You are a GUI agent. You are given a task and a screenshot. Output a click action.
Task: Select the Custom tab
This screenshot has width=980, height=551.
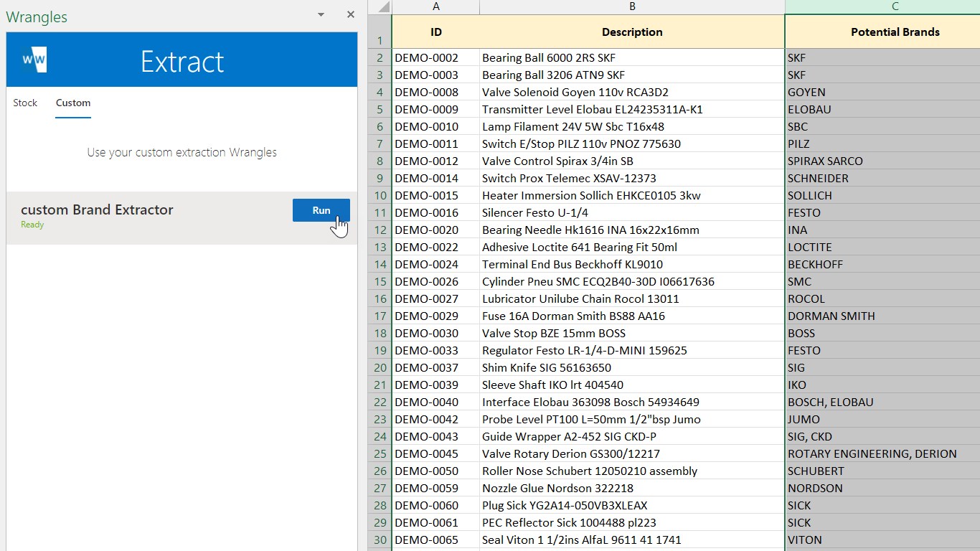point(73,103)
